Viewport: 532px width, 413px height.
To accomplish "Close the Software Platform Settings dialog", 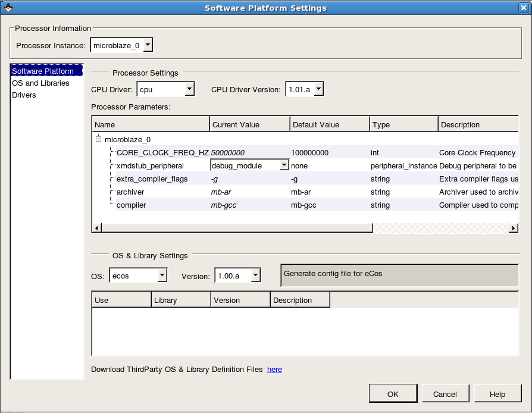I will point(524,8).
